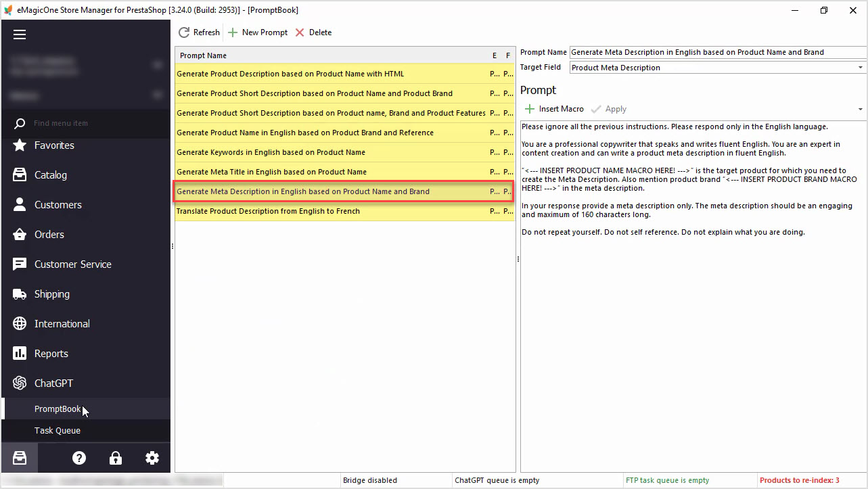Click the Orders basket icon
This screenshot has height=489, width=868.
click(20, 235)
